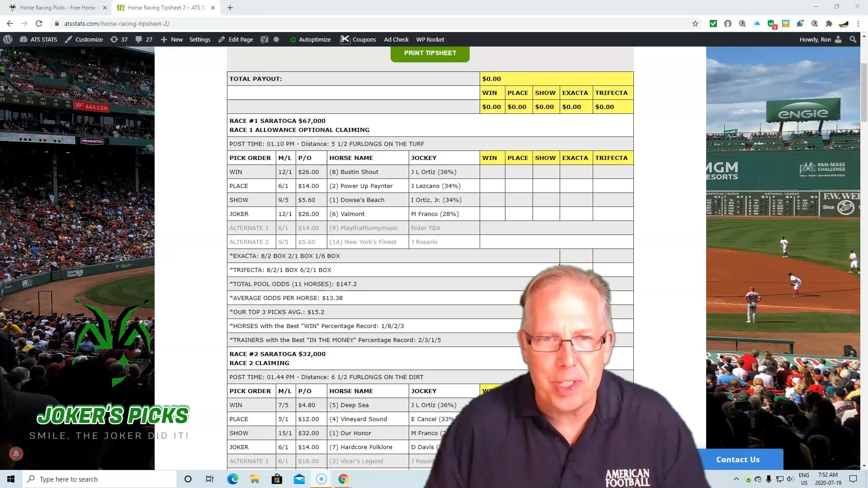The image size is (868, 488).
Task: Click the red notification bell icon
Action: pyautogui.click(x=16, y=453)
